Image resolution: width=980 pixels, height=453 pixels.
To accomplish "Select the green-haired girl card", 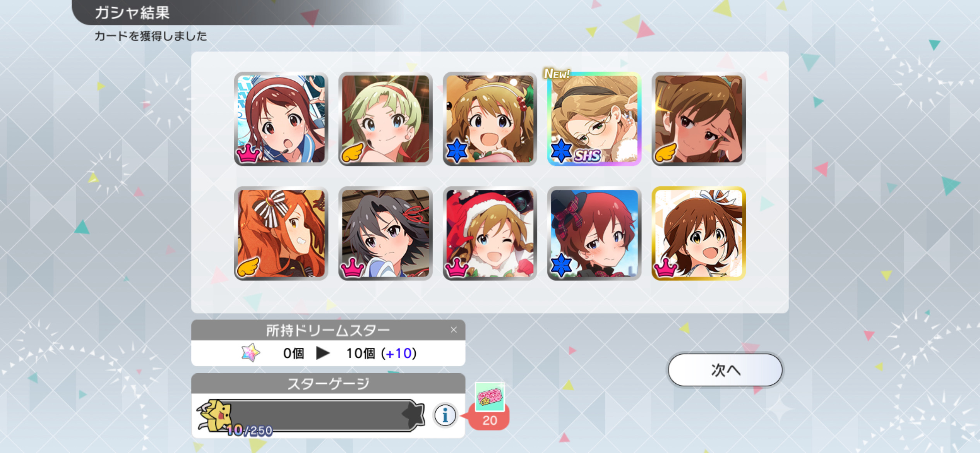I will point(385,119).
